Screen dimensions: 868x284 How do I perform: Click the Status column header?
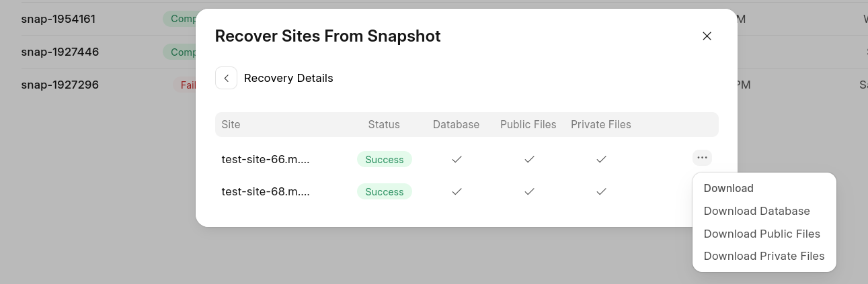pos(383,124)
